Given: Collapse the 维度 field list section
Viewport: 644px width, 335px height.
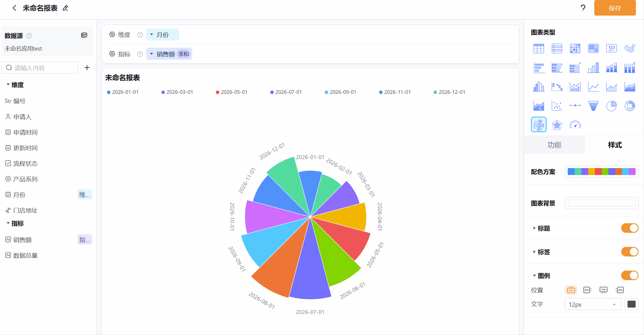Looking at the screenshot, I should (8, 85).
